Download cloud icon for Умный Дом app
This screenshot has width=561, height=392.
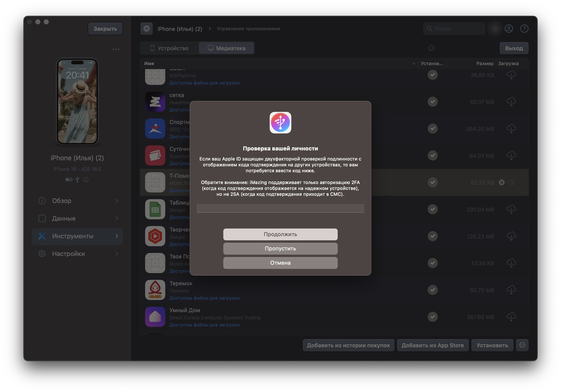[x=511, y=317]
